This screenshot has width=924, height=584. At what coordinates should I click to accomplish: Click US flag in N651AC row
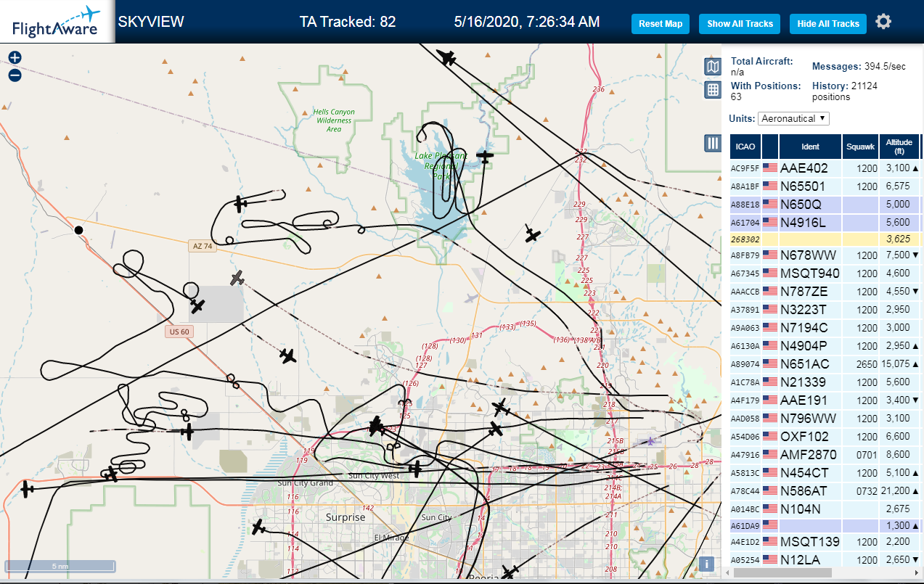coord(770,364)
